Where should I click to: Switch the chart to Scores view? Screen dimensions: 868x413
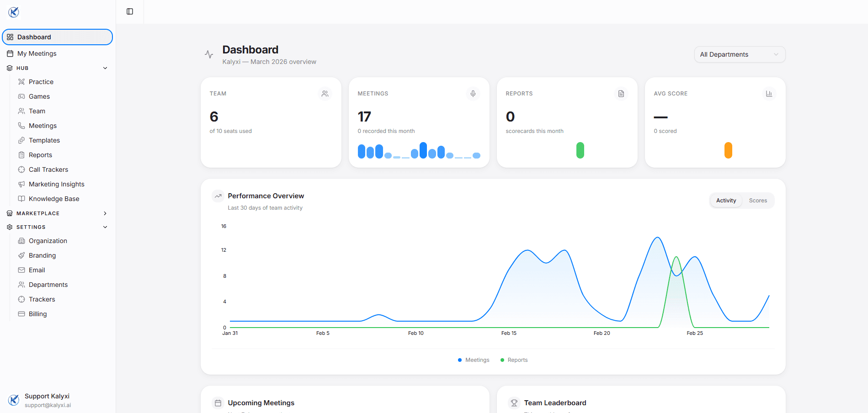point(757,200)
